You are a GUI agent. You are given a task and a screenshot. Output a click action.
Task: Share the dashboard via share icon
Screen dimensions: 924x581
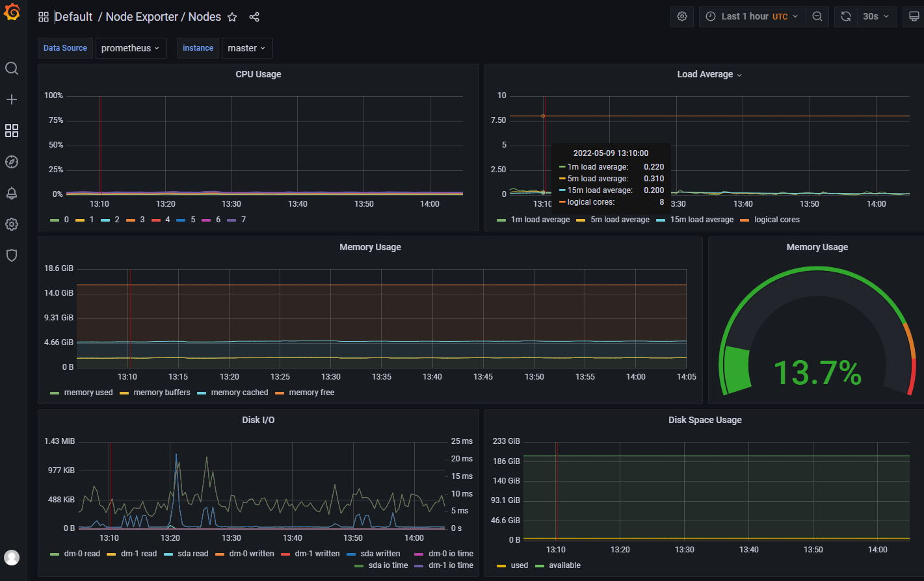coord(254,17)
